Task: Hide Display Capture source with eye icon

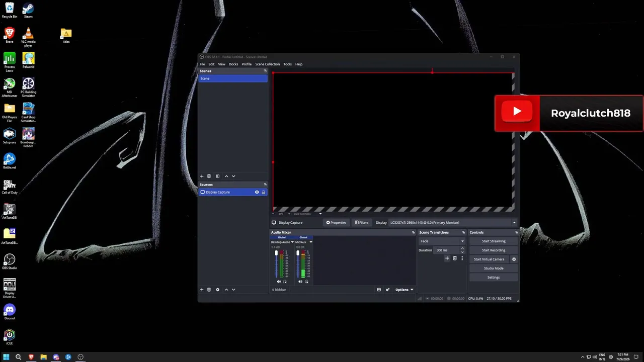Action: pyautogui.click(x=257, y=192)
